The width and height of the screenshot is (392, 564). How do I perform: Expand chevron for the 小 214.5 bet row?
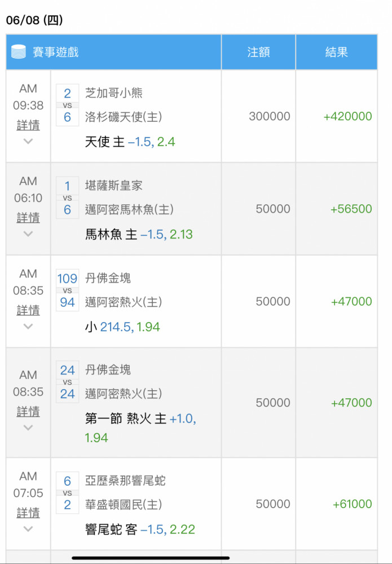28,326
